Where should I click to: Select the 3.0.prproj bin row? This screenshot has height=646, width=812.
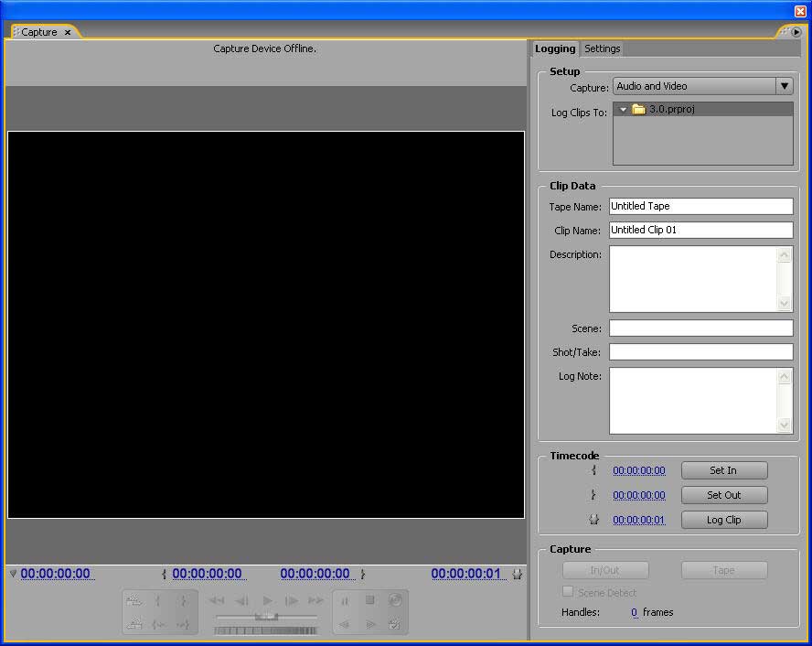point(703,109)
